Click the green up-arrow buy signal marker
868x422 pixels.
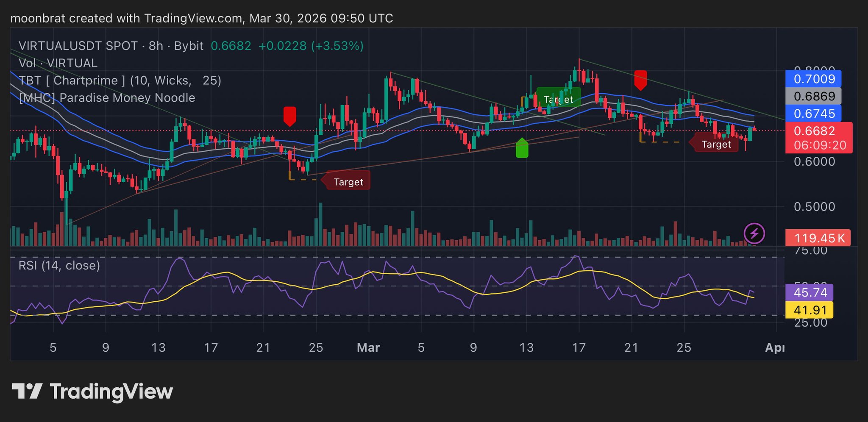522,148
